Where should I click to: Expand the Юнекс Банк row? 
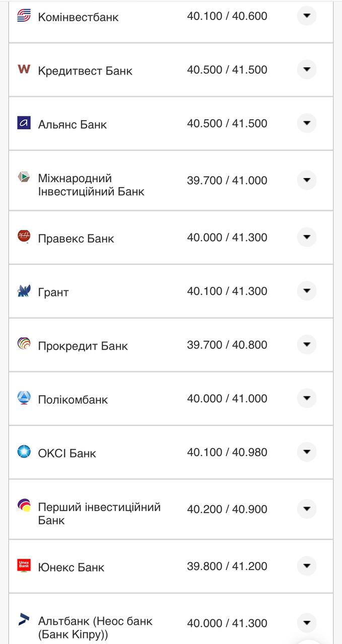pyautogui.click(x=307, y=566)
